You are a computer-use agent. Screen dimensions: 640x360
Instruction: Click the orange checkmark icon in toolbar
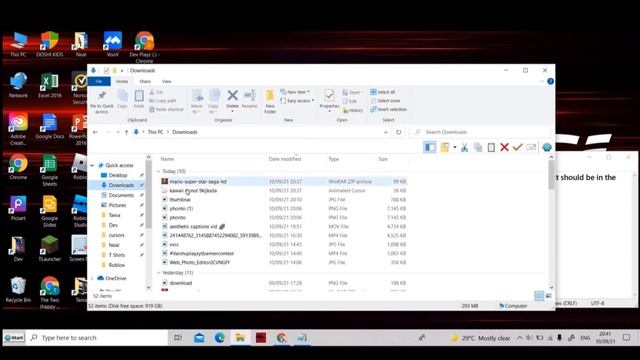[x=518, y=147]
